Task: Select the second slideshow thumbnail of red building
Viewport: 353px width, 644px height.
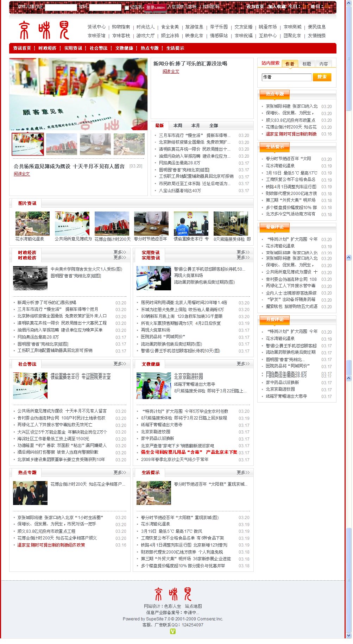Action: (x=62, y=144)
